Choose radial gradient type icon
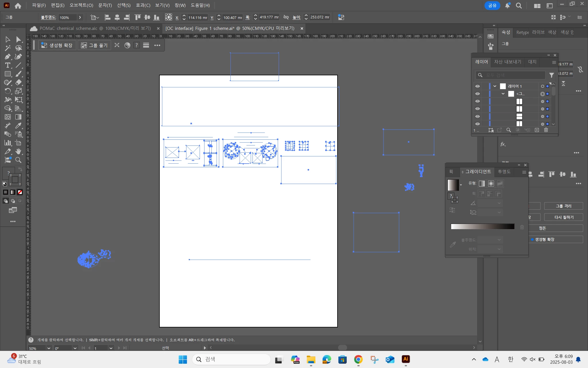Image resolution: width=588 pixels, height=368 pixels. (x=491, y=184)
